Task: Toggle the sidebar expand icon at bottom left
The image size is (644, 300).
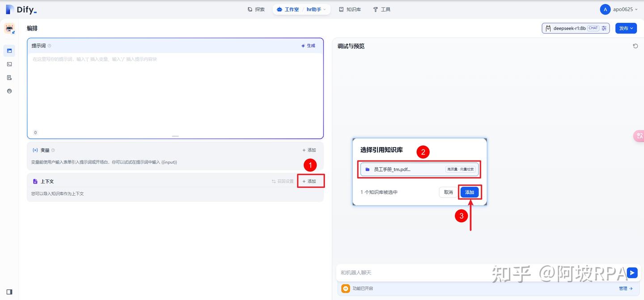Action: click(x=9, y=292)
